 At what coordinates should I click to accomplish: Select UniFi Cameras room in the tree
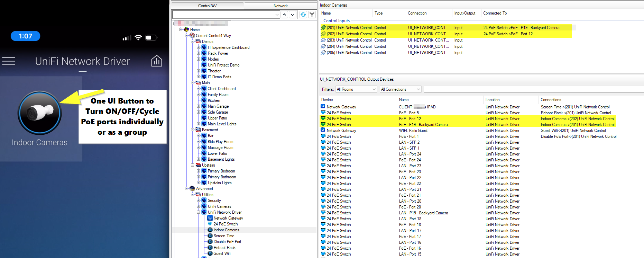pos(219,206)
